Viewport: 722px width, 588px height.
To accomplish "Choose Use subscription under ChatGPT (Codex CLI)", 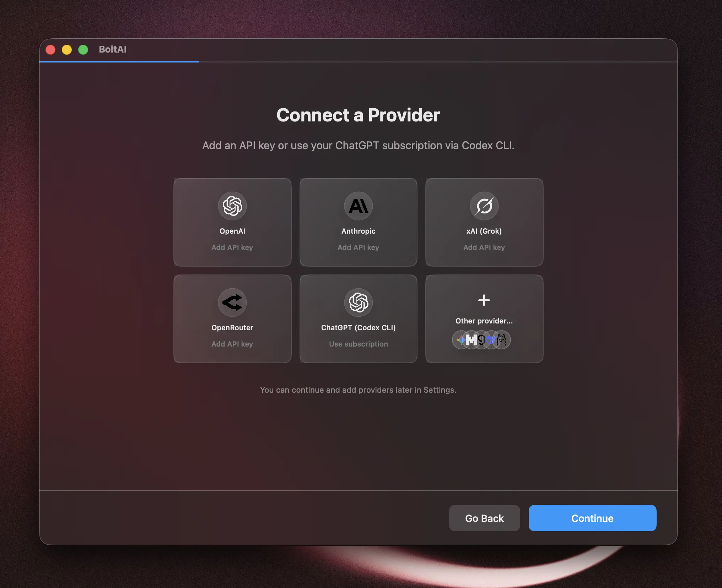I will pos(359,344).
